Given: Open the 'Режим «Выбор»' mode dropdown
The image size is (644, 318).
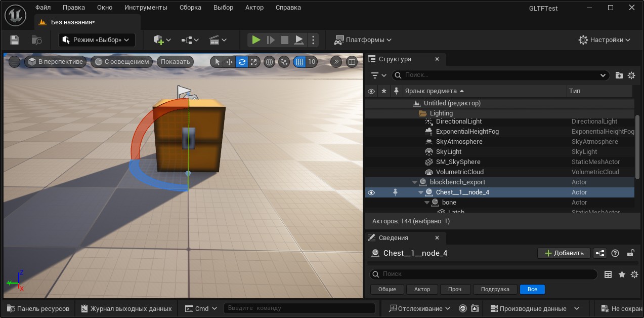Looking at the screenshot, I should tap(97, 39).
